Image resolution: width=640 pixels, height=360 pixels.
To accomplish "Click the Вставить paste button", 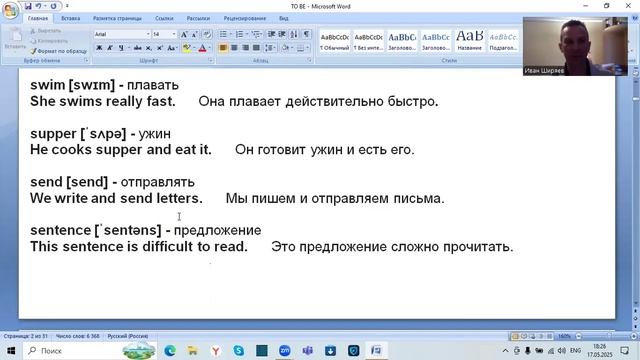I will coord(15,40).
